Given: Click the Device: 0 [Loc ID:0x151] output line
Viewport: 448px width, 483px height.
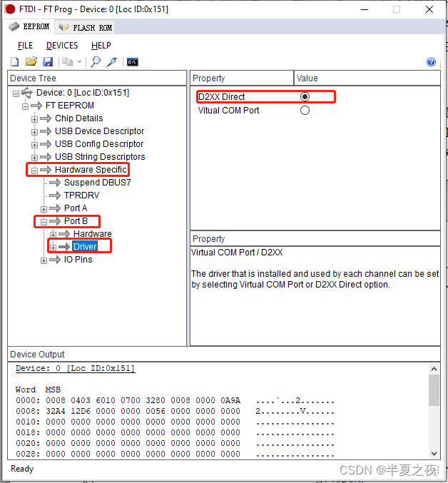Looking at the screenshot, I should [76, 368].
